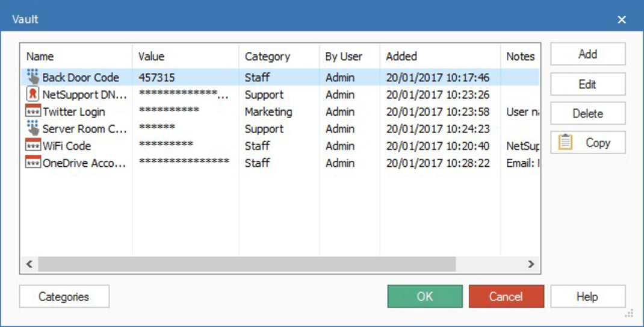644x327 pixels.
Task: Sort entries by Added column header
Action: (401, 57)
